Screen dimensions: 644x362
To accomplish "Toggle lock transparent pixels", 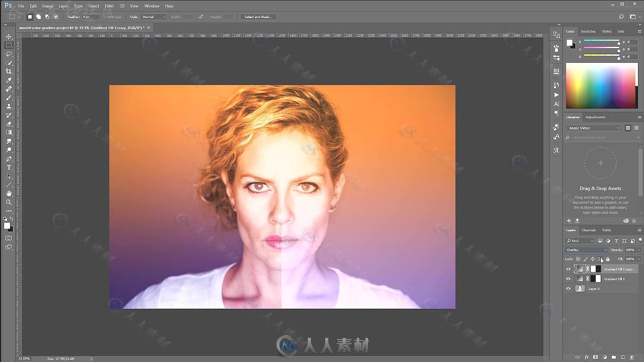I will pos(578,259).
